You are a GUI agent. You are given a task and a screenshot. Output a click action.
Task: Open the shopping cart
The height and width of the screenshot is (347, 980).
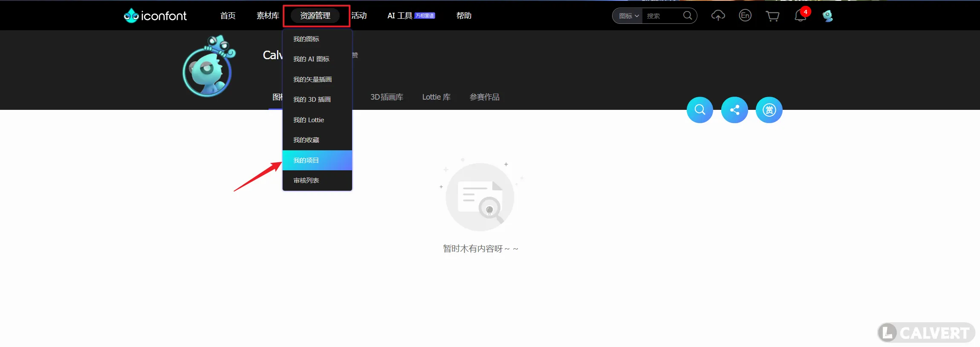tap(772, 16)
